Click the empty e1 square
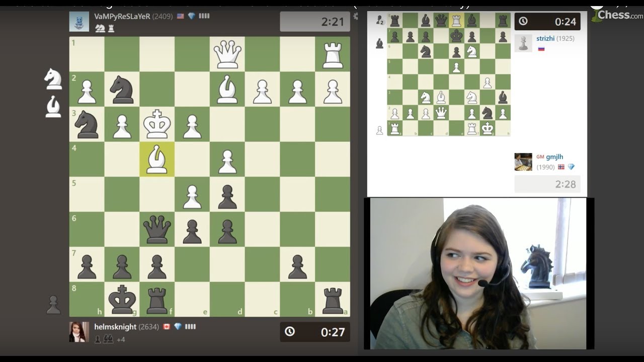 [x=192, y=54]
